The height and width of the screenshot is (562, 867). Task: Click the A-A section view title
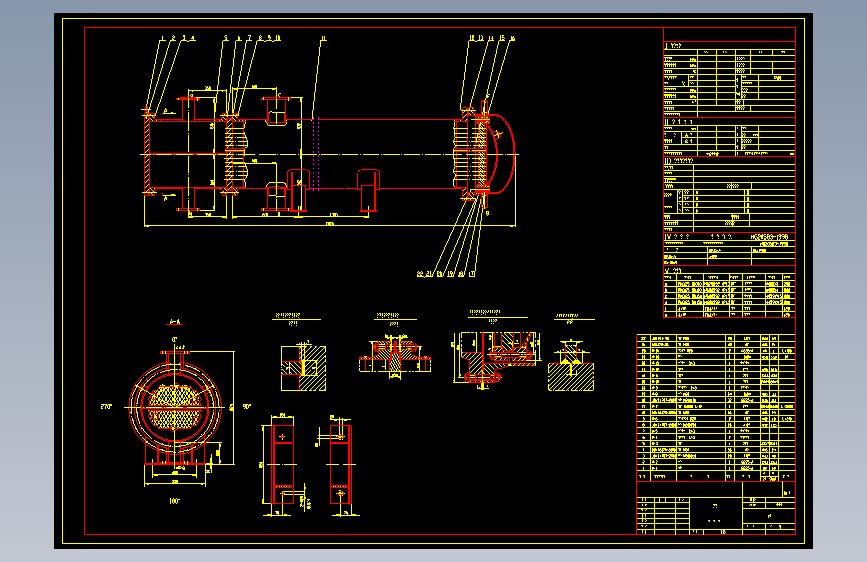point(175,321)
